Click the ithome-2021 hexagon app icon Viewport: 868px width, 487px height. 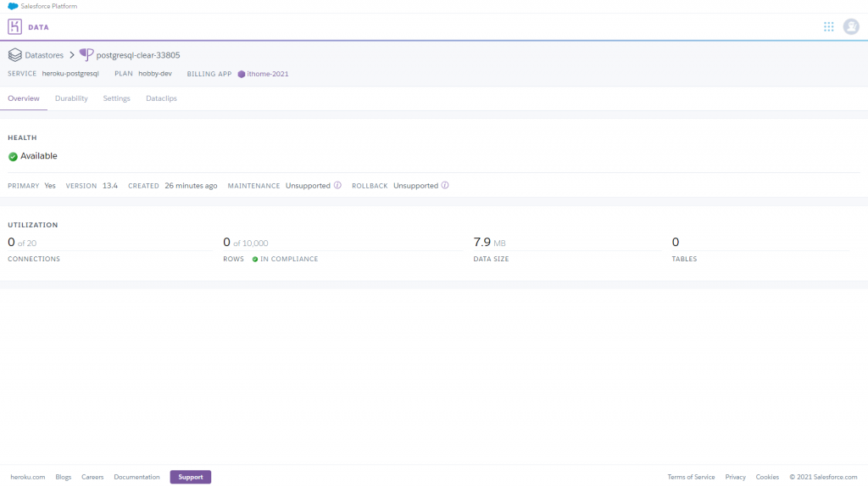pos(242,75)
